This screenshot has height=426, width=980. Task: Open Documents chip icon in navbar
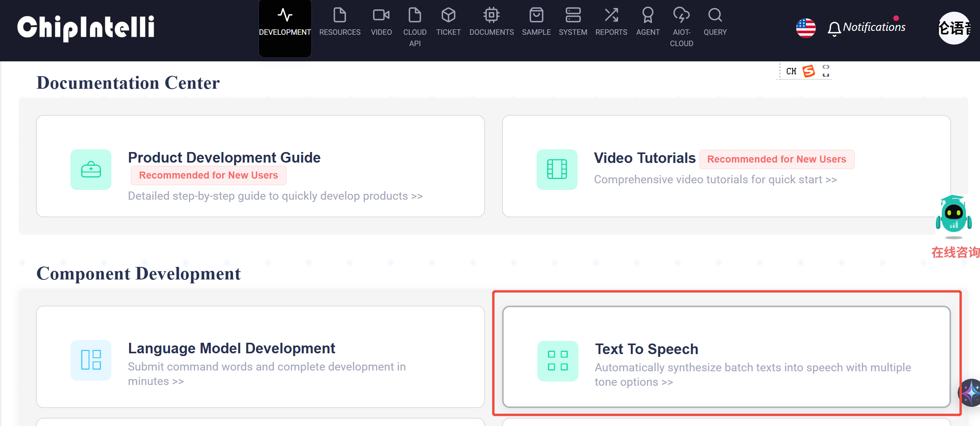(491, 16)
